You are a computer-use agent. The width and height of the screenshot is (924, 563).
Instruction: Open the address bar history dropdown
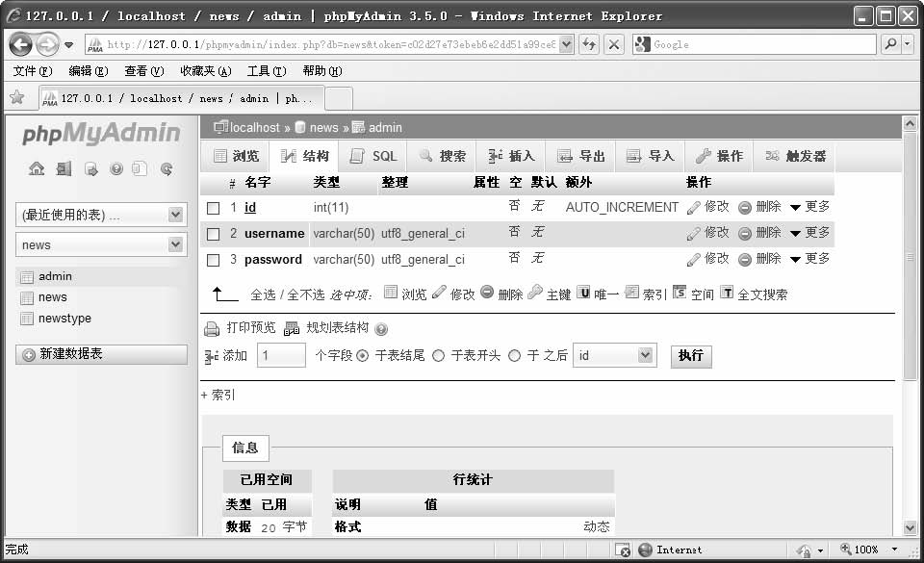566,44
